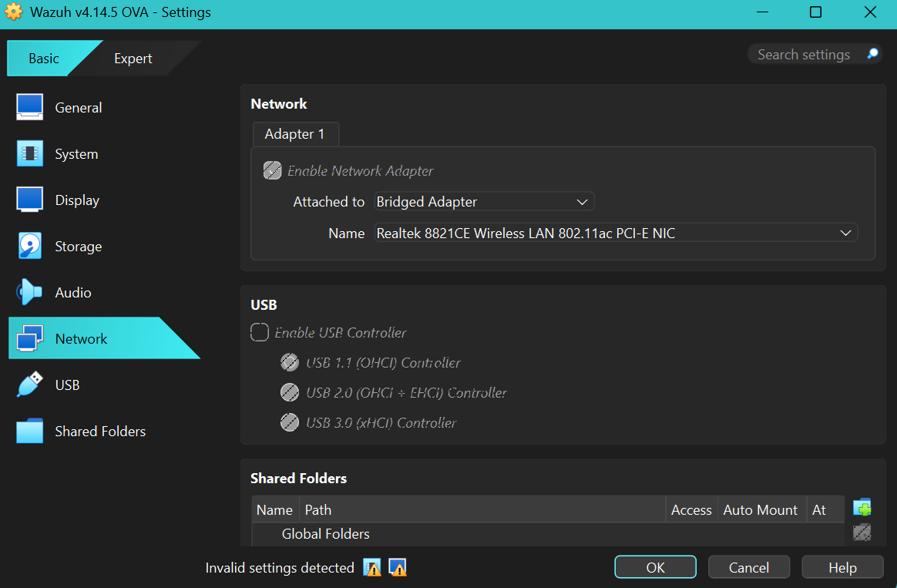Click the OK button
This screenshot has width=897, height=588.
[x=655, y=567]
